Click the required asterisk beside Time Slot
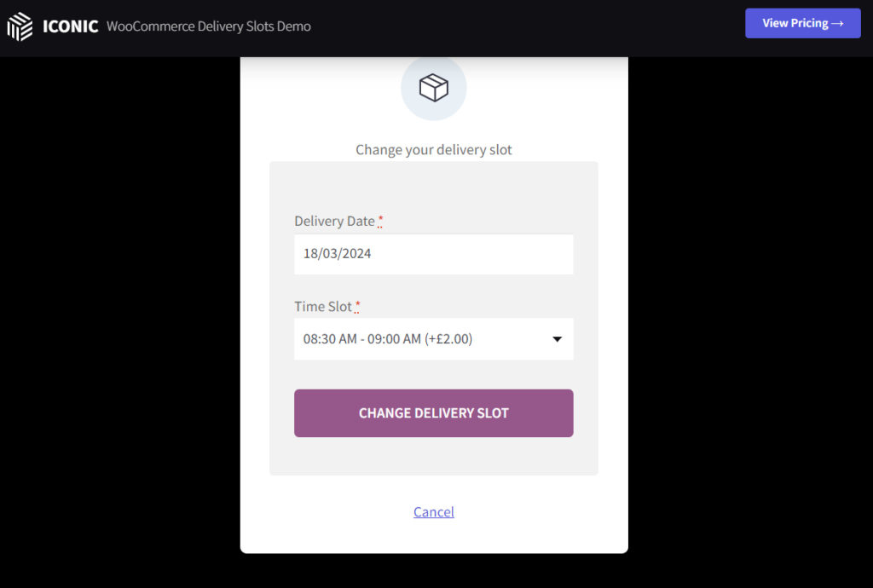 coord(357,306)
